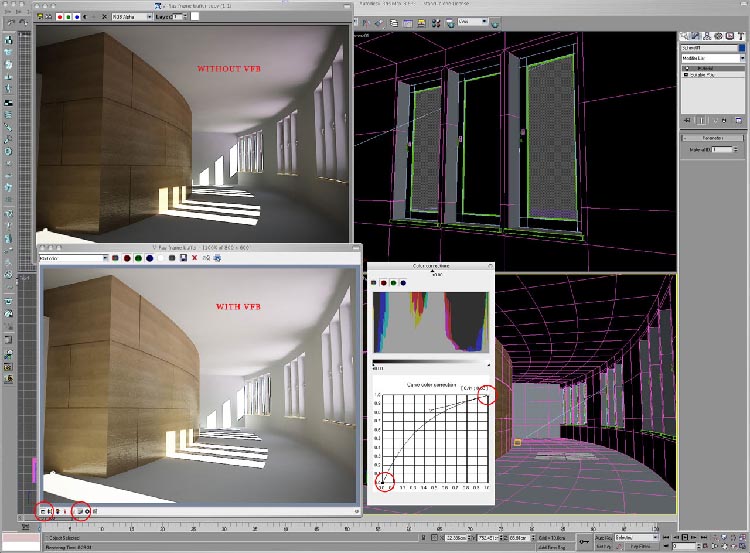The image size is (750, 553).
Task: Toggle green channel in top frame buffer
Action: point(68,16)
